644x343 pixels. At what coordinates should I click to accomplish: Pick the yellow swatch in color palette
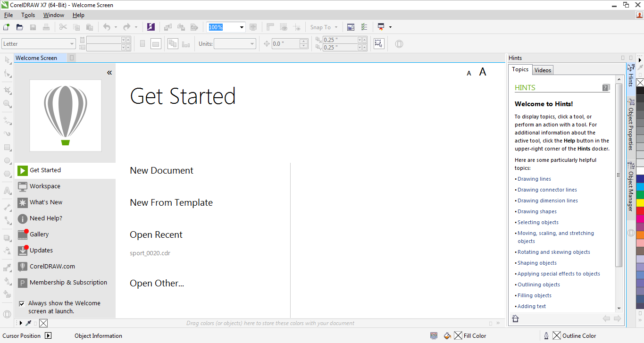pos(640,203)
